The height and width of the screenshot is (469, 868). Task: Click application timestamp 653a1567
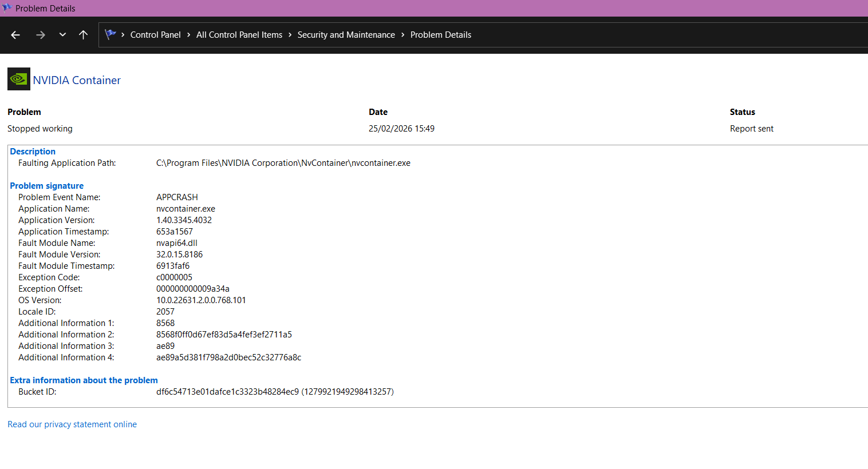(x=175, y=232)
